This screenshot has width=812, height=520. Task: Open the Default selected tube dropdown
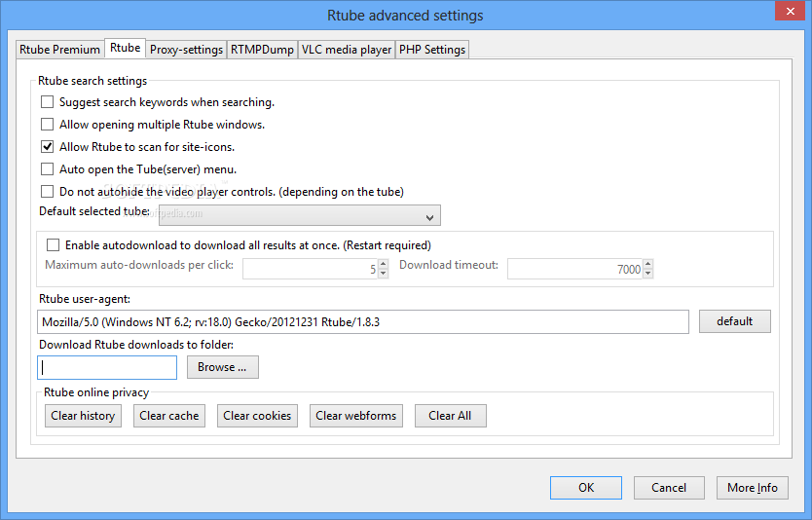pos(300,215)
